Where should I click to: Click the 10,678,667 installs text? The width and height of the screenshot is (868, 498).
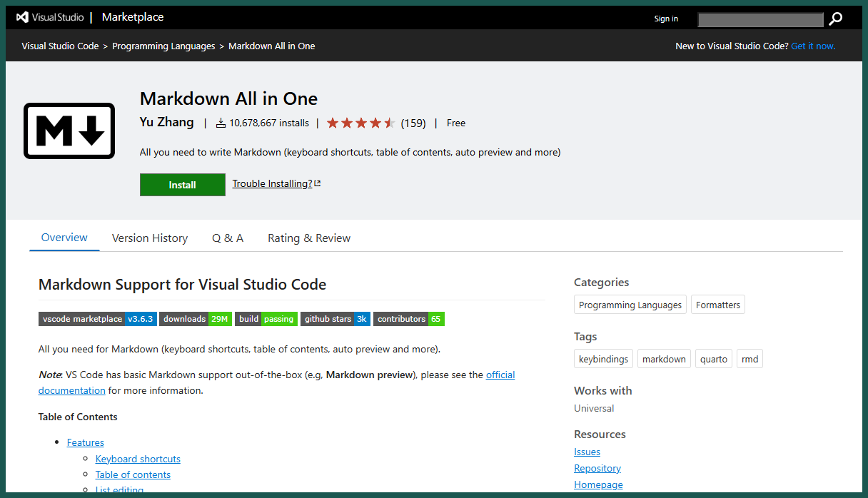click(269, 123)
